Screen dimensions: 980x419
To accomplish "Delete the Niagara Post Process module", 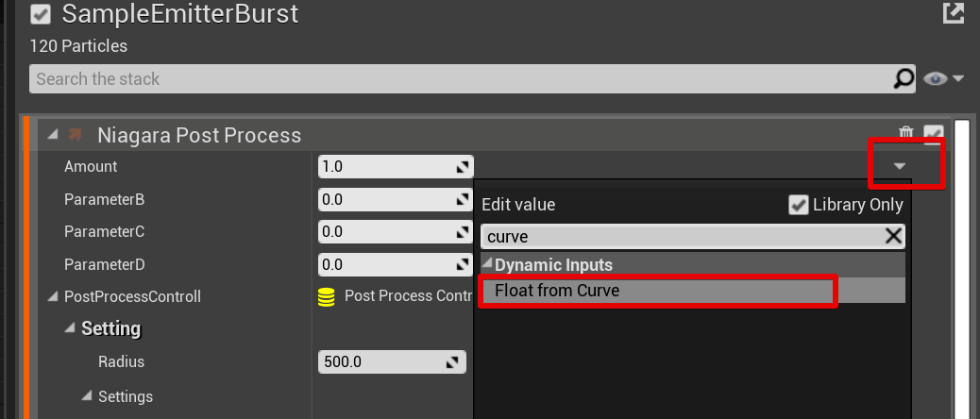I will click(x=906, y=132).
